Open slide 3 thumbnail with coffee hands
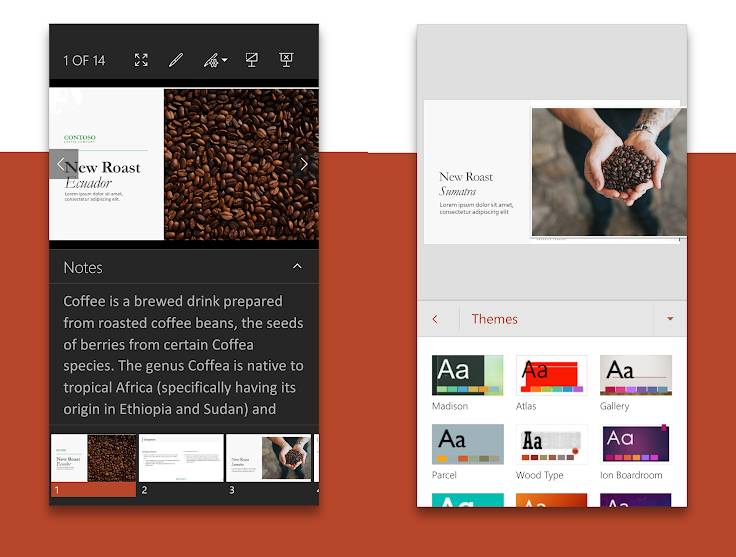Screen dimensions: 736x557 pos(268,458)
